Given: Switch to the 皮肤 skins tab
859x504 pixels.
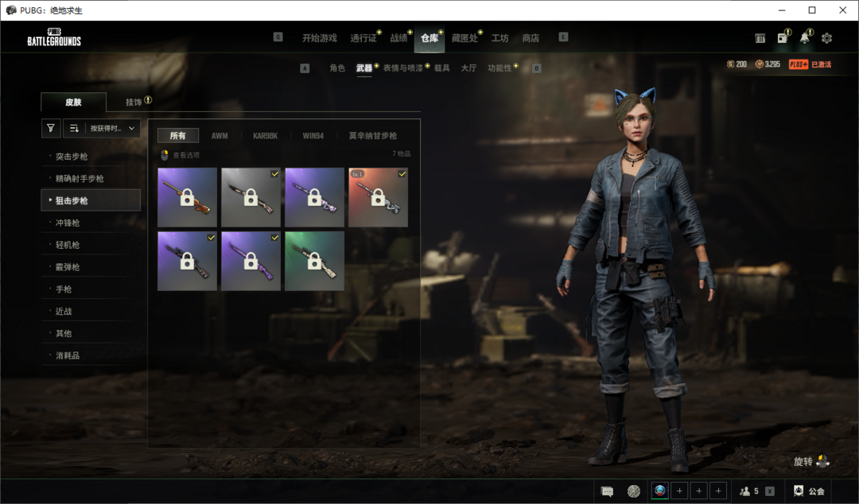Looking at the screenshot, I should tap(73, 102).
